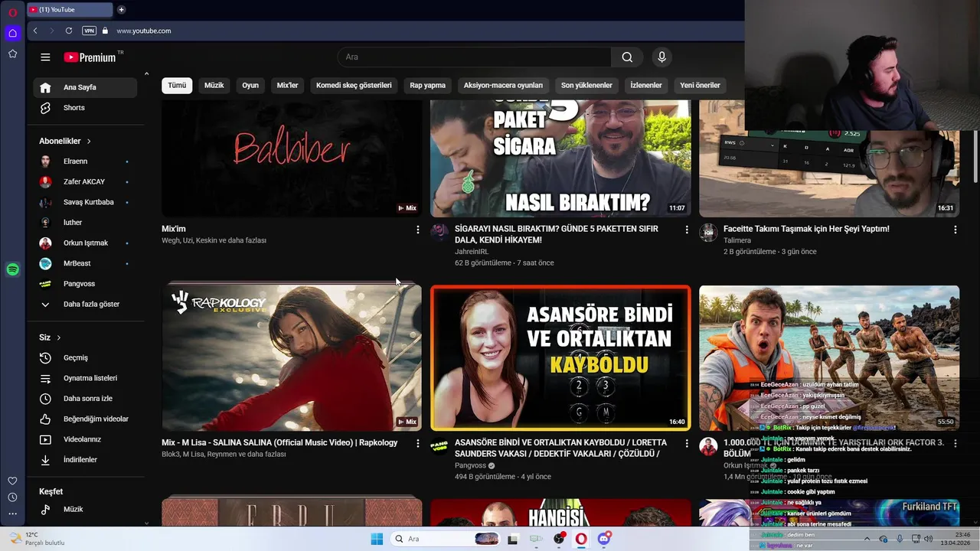This screenshot has width=980, height=551.
Task: Open Opera sidebar bookmarks star
Action: pos(12,54)
